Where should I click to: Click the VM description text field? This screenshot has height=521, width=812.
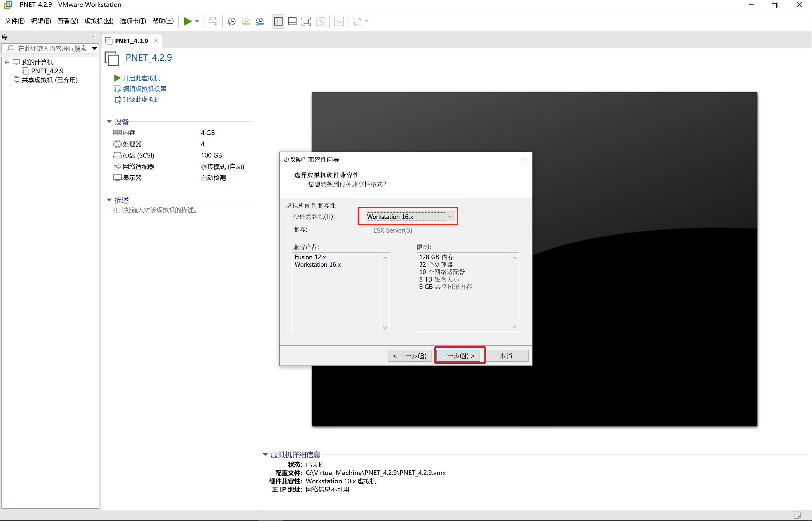tap(155, 210)
